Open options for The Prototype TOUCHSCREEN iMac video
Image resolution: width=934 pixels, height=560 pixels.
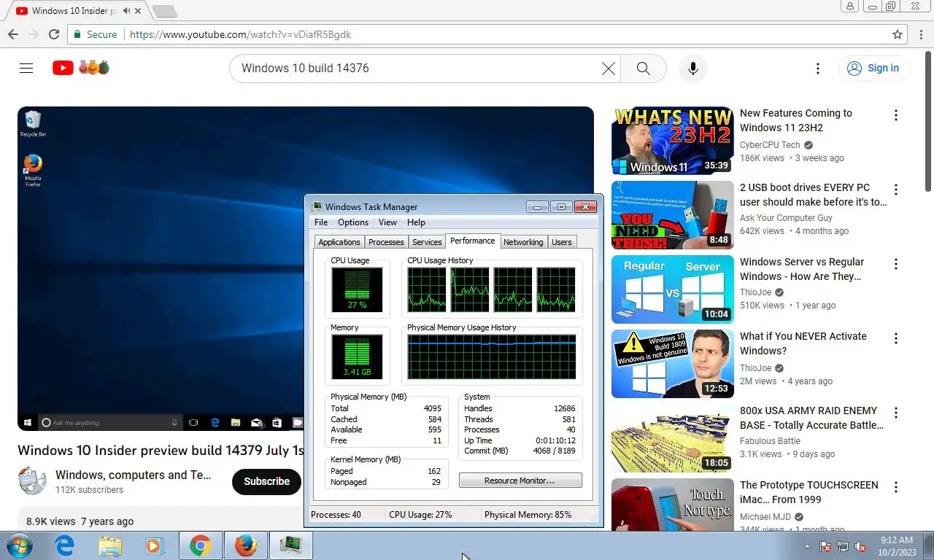[x=896, y=487]
